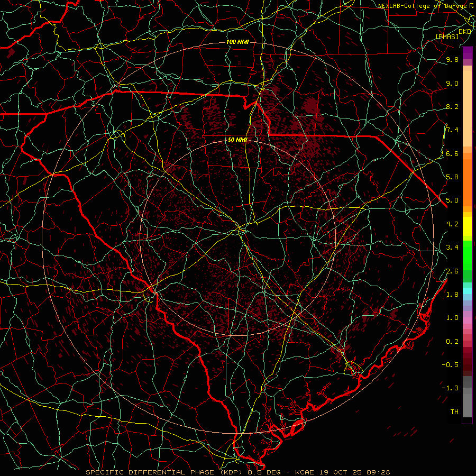Image resolution: width=476 pixels, height=476 pixels.
Task: Click the 2.6 legend scale value
Action: (x=452, y=271)
